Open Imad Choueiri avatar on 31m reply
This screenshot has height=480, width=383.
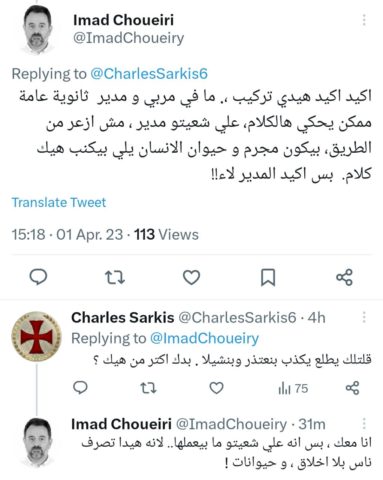click(x=37, y=442)
